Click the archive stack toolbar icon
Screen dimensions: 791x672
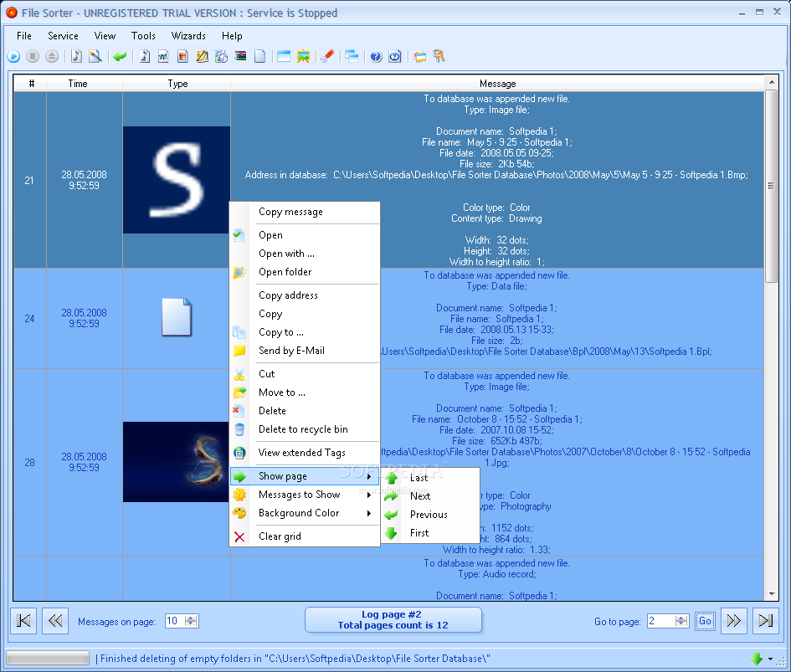[x=240, y=57]
